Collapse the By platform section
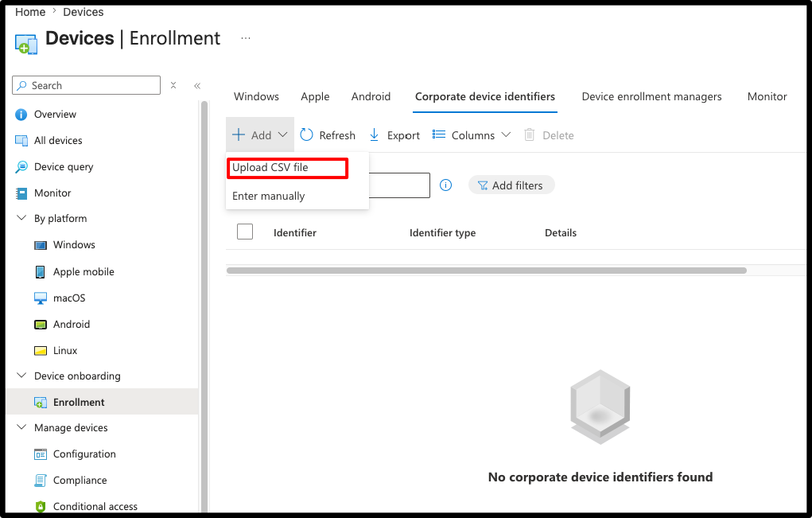 click(21, 218)
